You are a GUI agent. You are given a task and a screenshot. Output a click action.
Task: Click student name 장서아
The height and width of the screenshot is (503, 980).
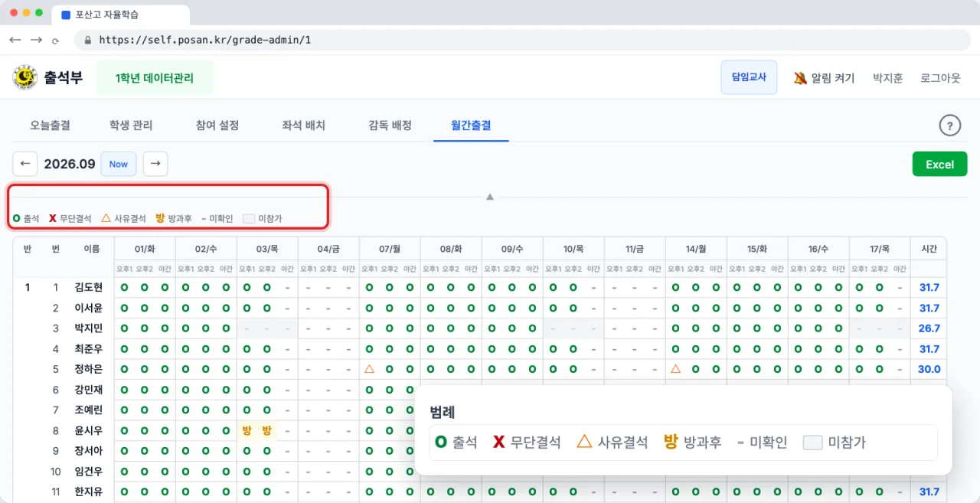pos(89,451)
